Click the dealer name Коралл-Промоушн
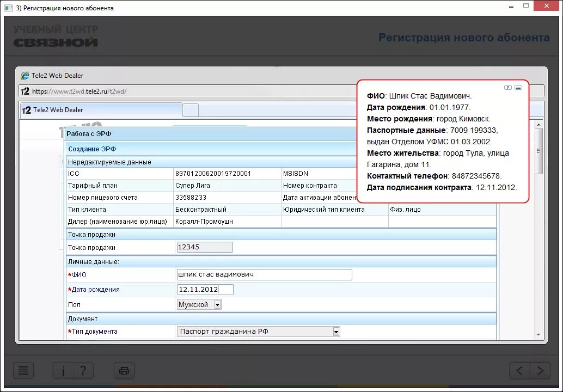The width and height of the screenshot is (563, 392). [204, 222]
